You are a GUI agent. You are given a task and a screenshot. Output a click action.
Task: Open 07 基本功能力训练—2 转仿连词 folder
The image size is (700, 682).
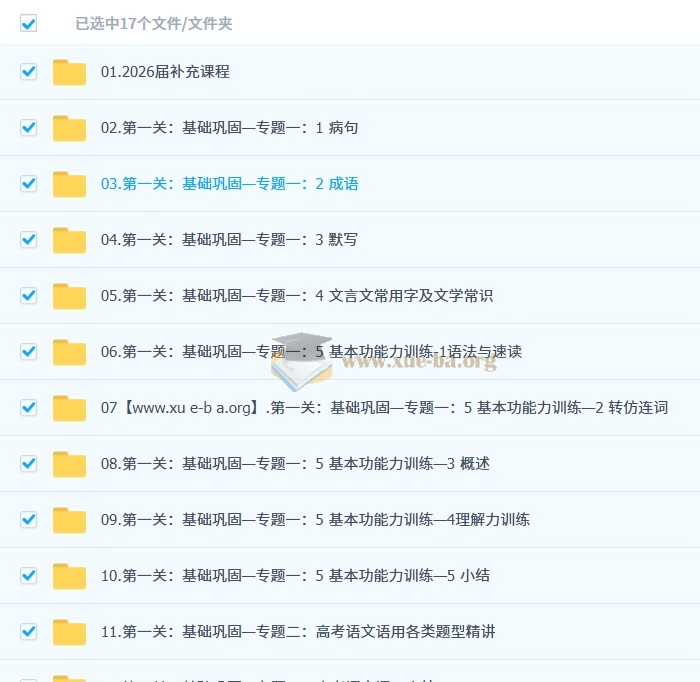pyautogui.click(x=384, y=408)
